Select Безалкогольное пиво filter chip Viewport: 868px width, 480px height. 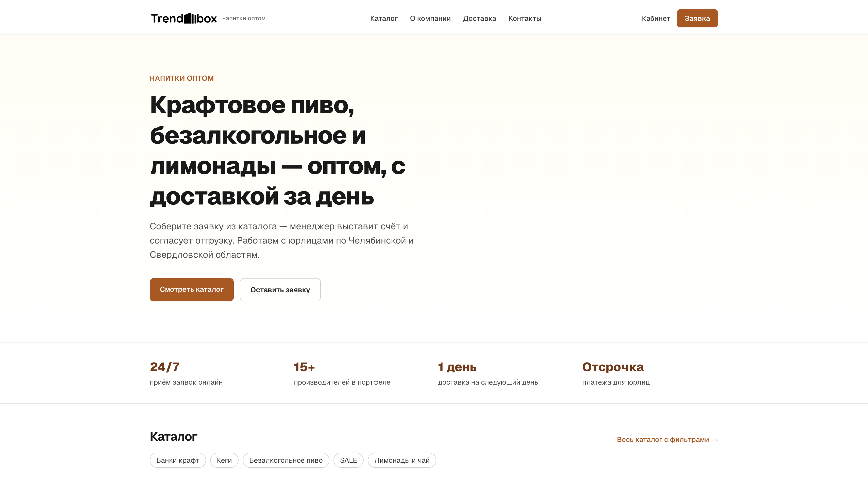click(286, 460)
